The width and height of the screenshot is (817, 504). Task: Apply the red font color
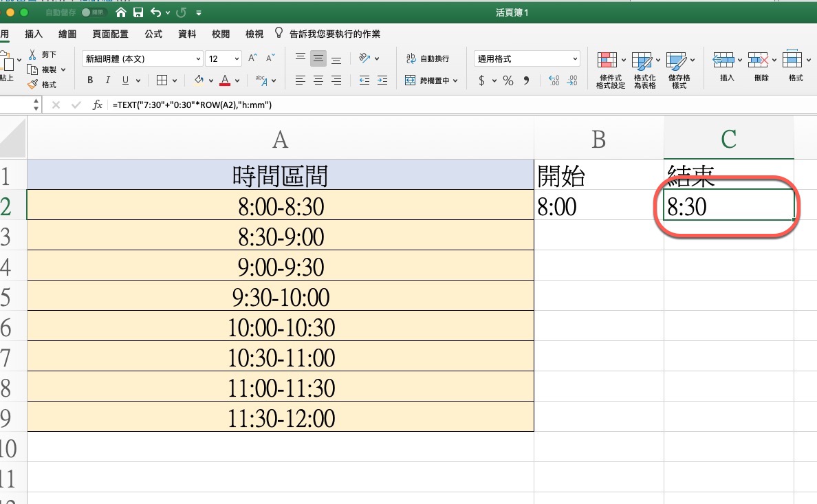tap(225, 80)
